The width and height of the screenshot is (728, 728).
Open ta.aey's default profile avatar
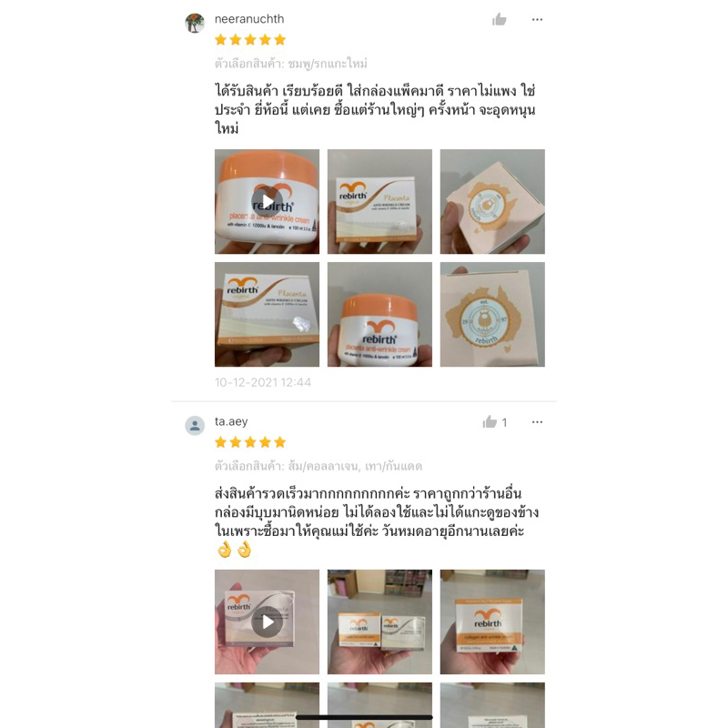195,425
